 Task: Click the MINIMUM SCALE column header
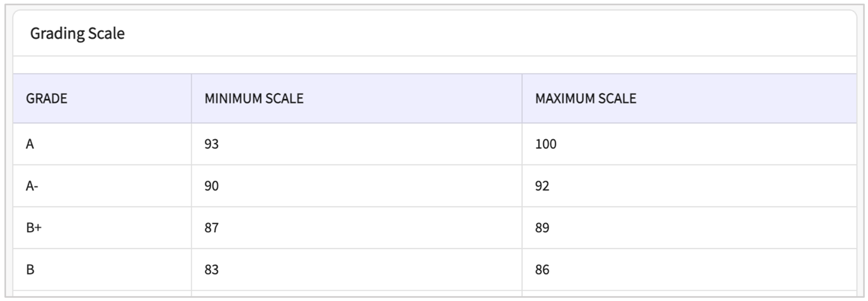click(254, 98)
